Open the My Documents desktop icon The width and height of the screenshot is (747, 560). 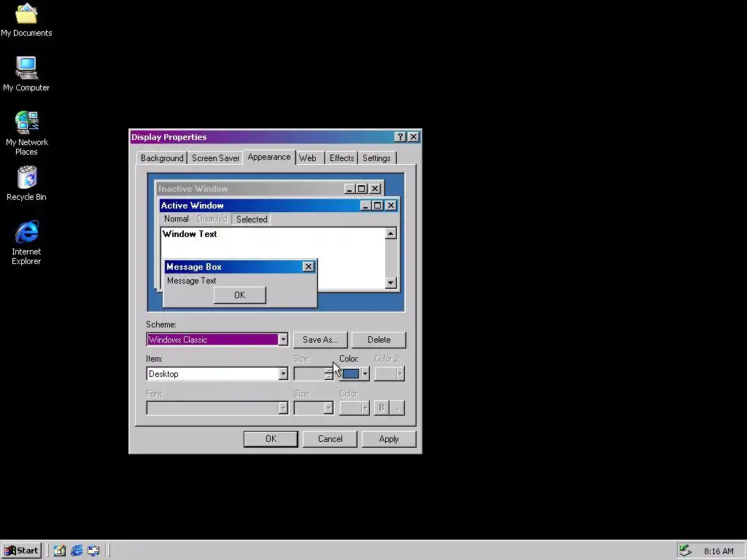pos(26,19)
